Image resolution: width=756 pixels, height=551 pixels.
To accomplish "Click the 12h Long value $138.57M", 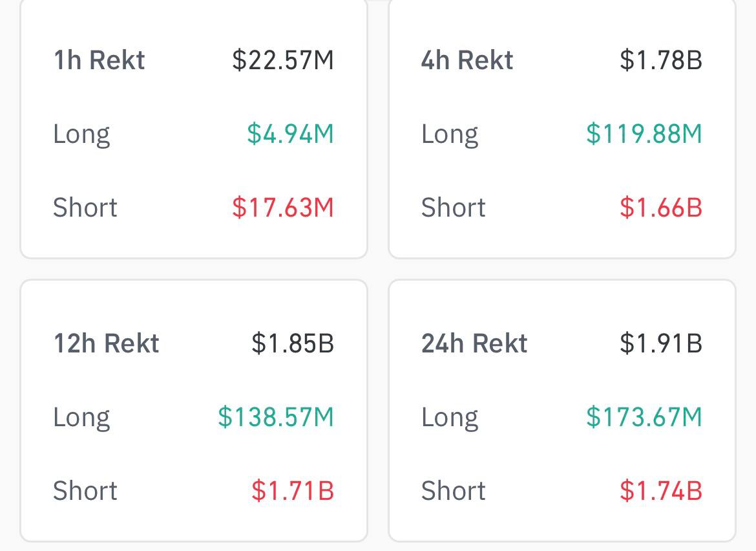I will tap(276, 417).
